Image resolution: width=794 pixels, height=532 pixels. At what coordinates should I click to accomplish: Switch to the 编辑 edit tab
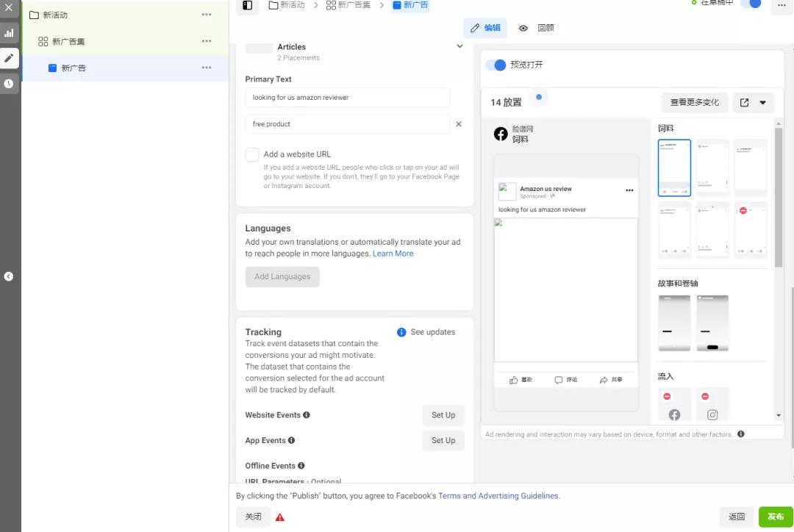[485, 28]
